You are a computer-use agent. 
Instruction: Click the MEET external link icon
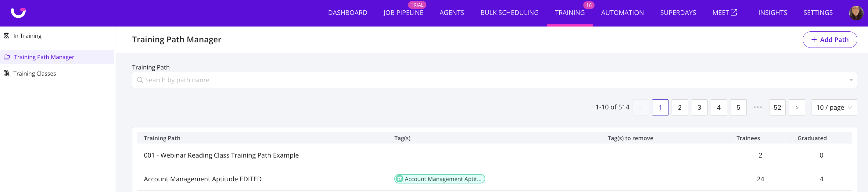coord(733,12)
